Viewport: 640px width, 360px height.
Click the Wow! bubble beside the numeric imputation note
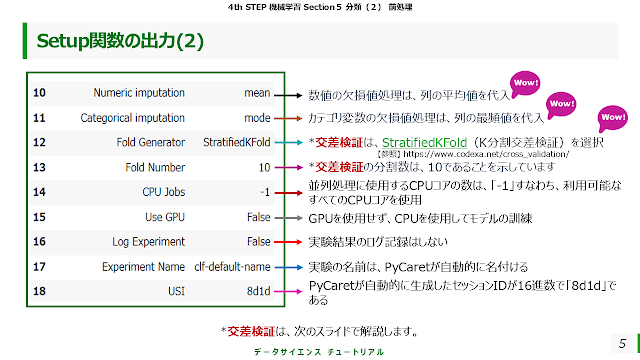(x=525, y=84)
